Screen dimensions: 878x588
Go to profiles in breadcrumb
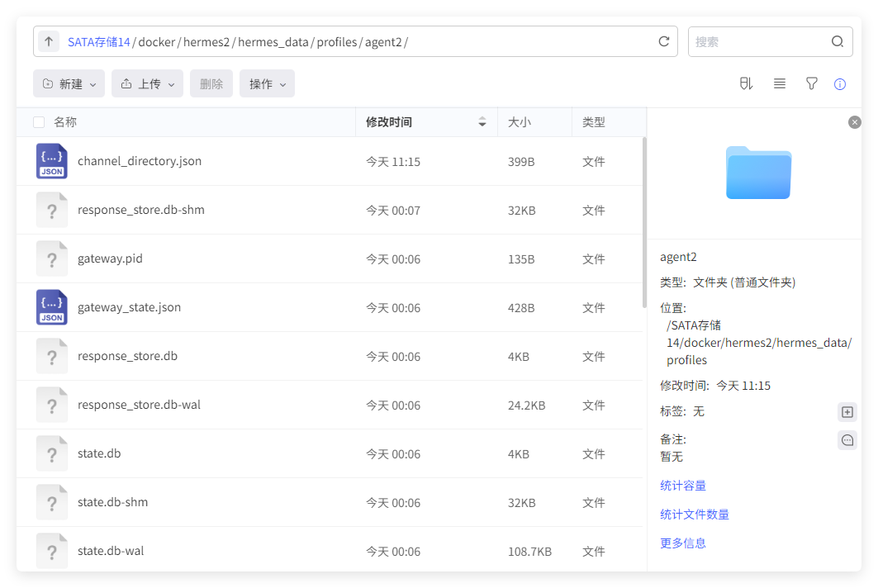[336, 42]
